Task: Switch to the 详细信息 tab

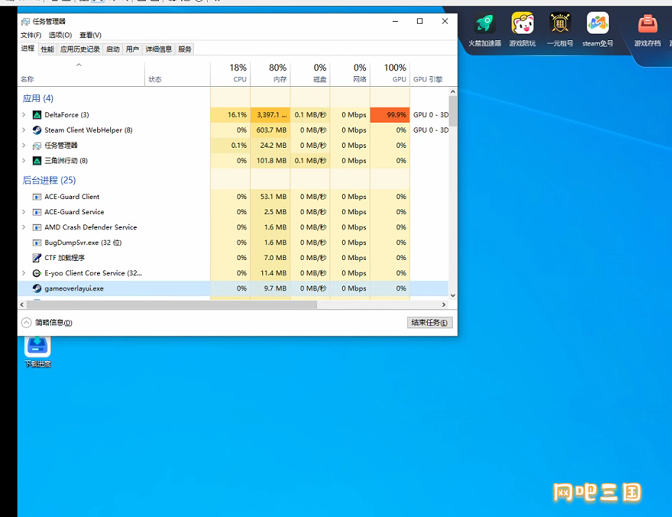Action: (x=159, y=49)
